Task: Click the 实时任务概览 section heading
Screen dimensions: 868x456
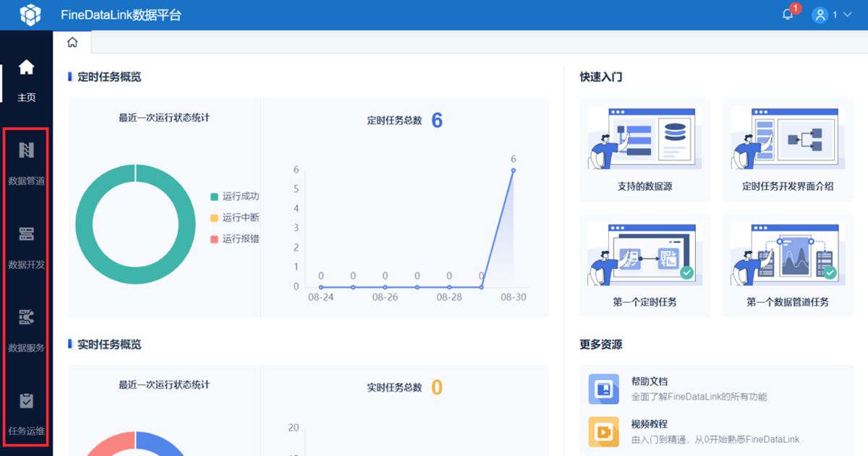Action: tap(109, 345)
